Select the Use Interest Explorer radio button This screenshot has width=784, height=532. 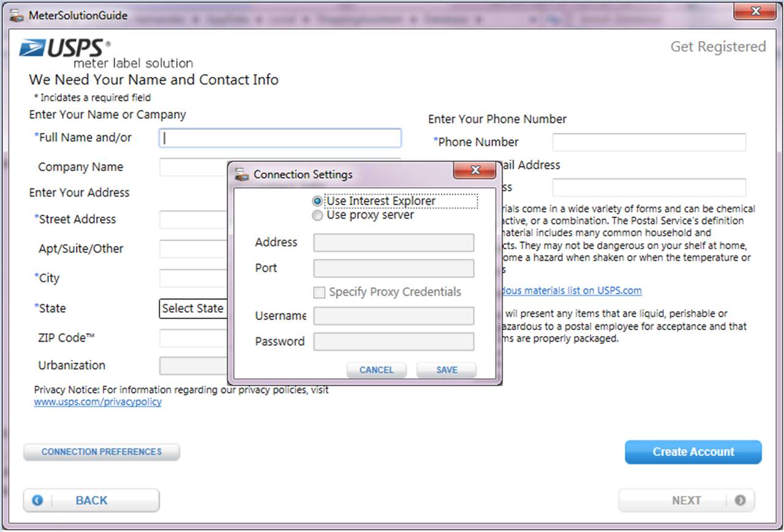(317, 201)
